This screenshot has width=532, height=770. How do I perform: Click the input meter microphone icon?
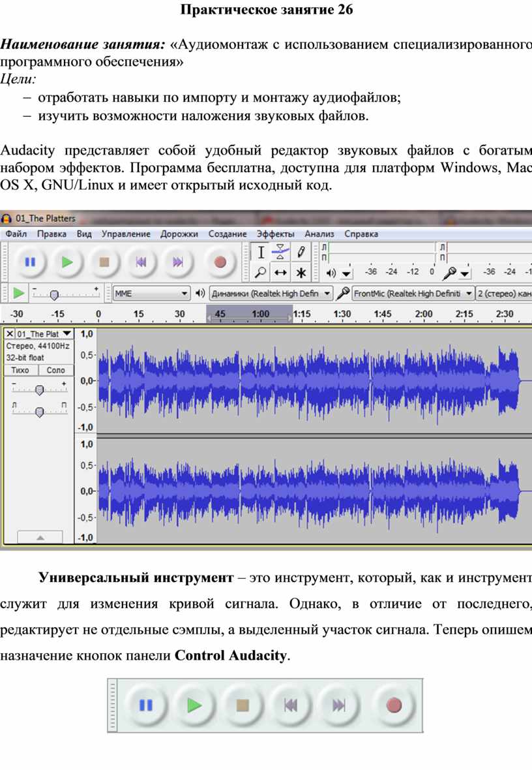(x=449, y=273)
